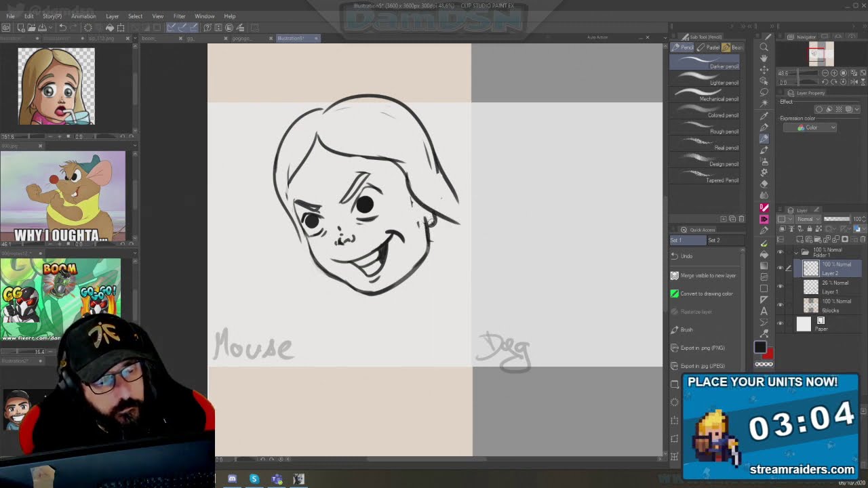Select the Eraser tool

click(764, 184)
